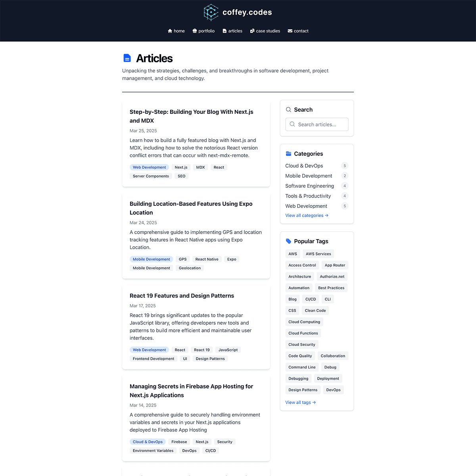Click the SEO tag on blog article
This screenshot has height=476, width=476.
(x=182, y=176)
